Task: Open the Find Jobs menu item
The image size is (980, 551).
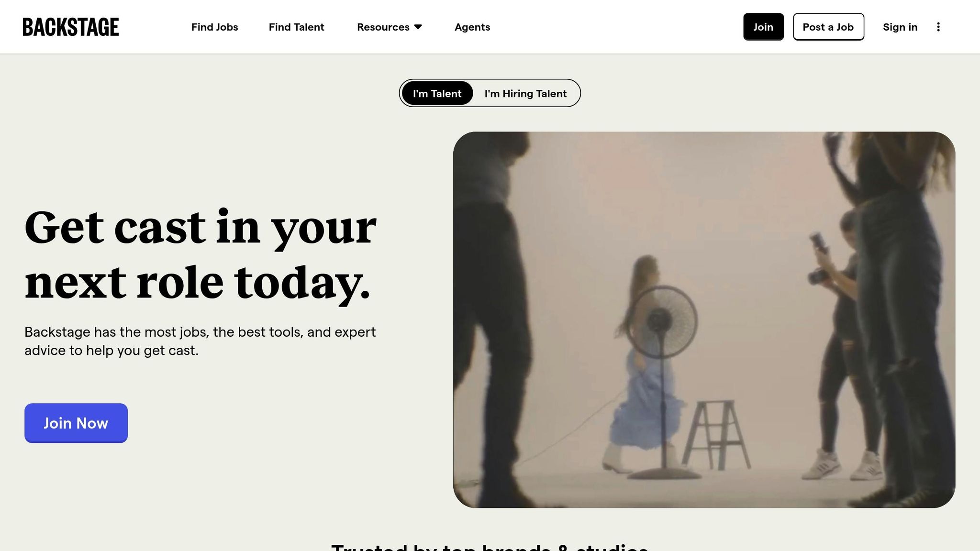Action: [215, 27]
